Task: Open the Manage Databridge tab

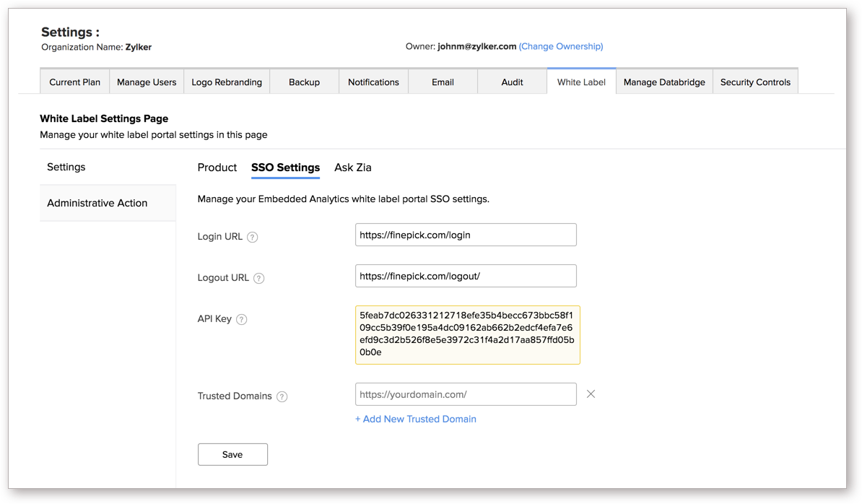Action: (663, 82)
